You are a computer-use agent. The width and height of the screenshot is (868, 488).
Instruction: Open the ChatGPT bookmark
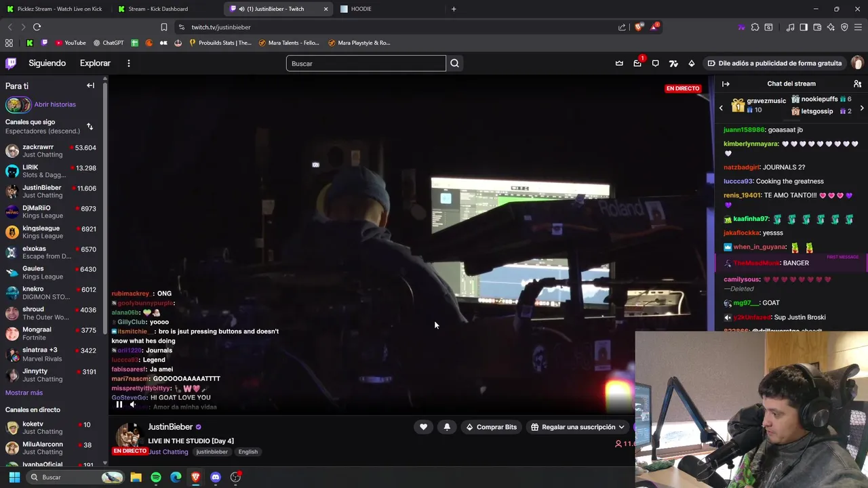pos(108,43)
